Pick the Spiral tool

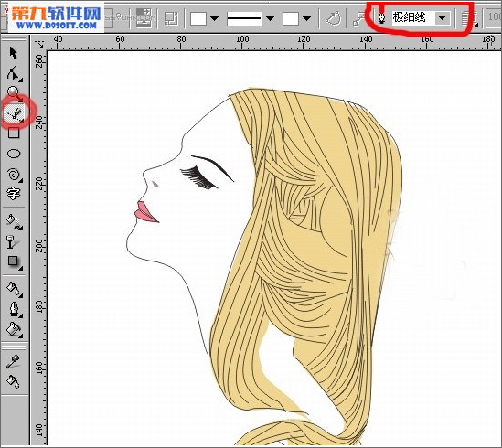coord(14,175)
